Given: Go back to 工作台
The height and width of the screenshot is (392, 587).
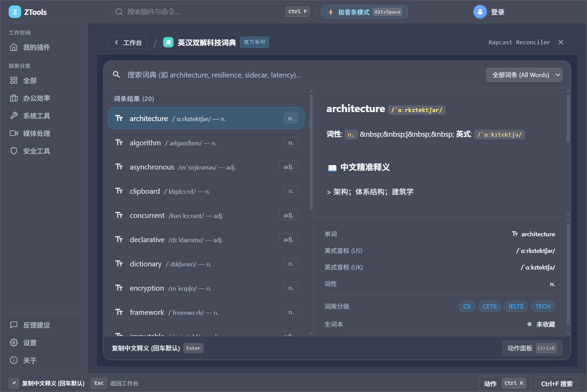Looking at the screenshot, I should [127, 43].
